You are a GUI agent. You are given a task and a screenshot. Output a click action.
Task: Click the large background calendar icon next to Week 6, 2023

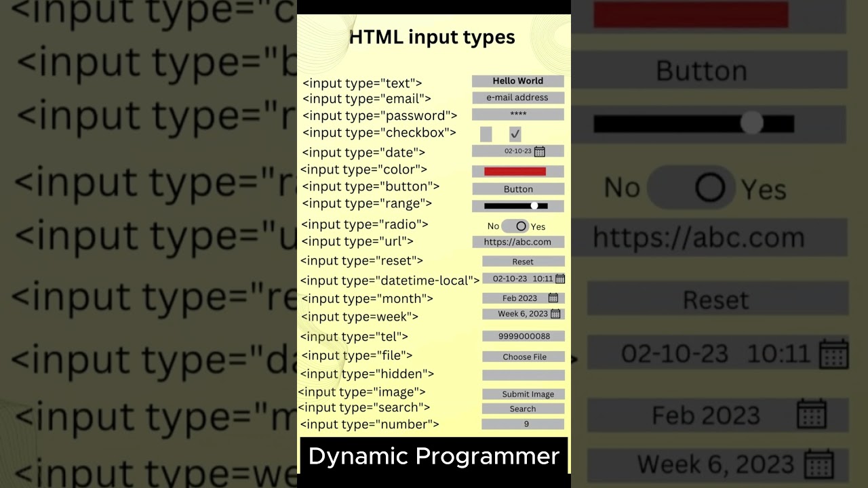click(x=821, y=464)
